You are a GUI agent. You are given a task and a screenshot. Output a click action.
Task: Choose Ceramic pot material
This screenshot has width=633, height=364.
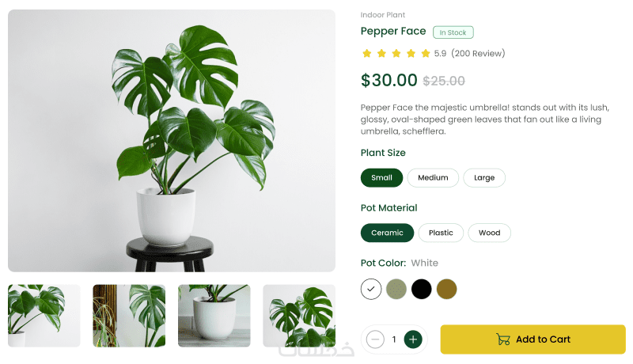coord(387,233)
